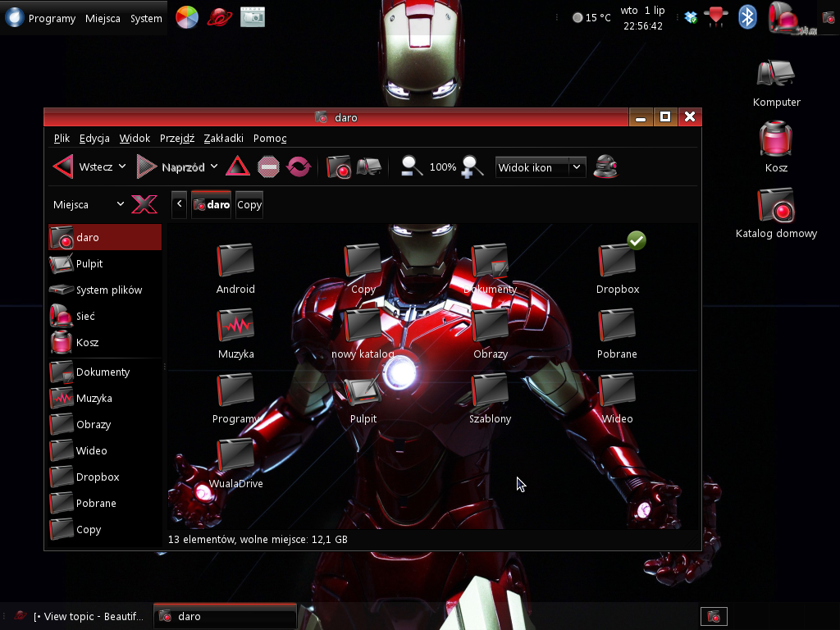This screenshot has height=630, width=840.
Task: Select the Copy path bar button
Action: pos(249,204)
